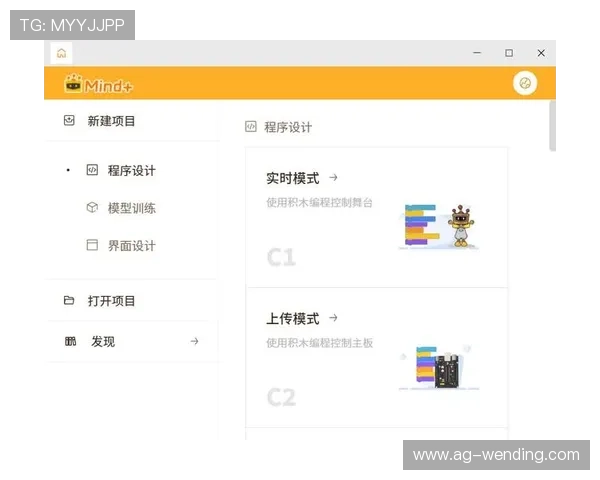
Task: Click the C2 label
Action: pos(281,397)
